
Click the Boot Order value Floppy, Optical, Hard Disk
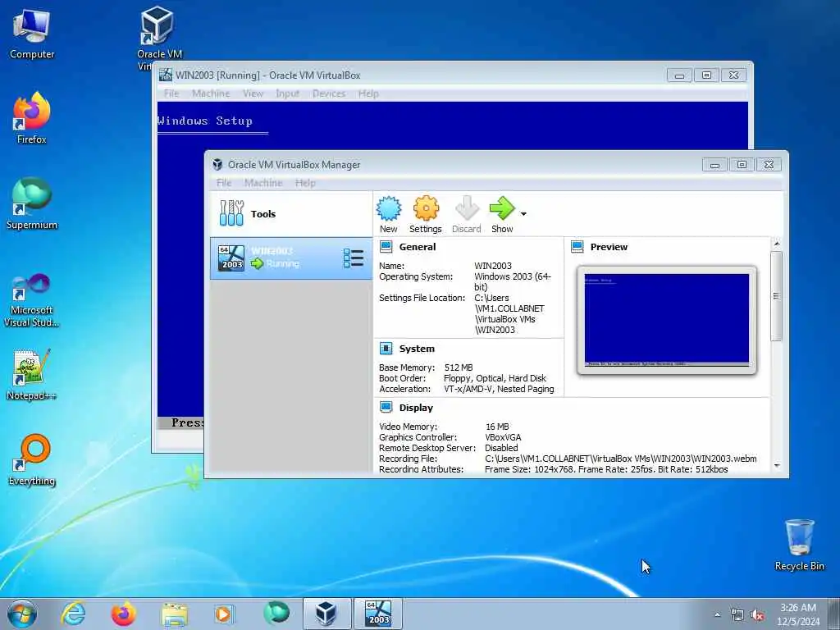point(495,378)
